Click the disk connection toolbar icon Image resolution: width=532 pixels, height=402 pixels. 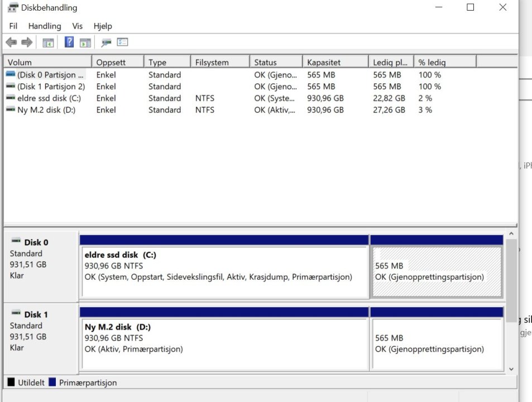pyautogui.click(x=106, y=42)
